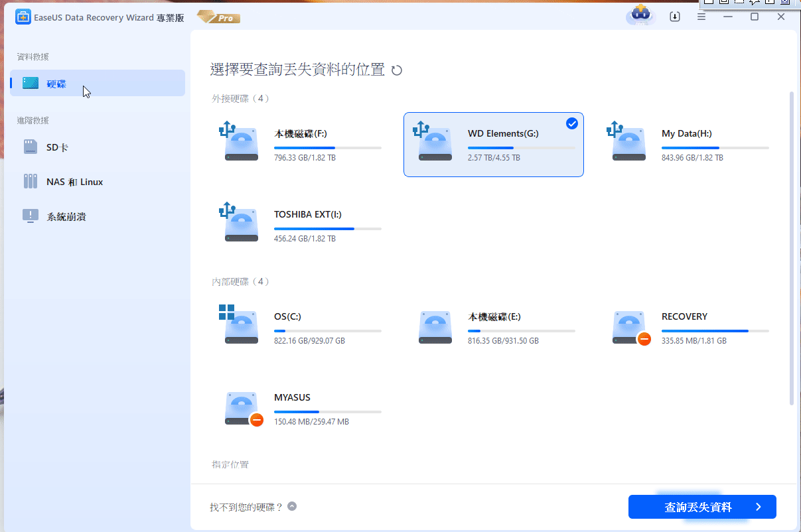Select the 本機磁碟(F:) drive icon

click(x=239, y=141)
